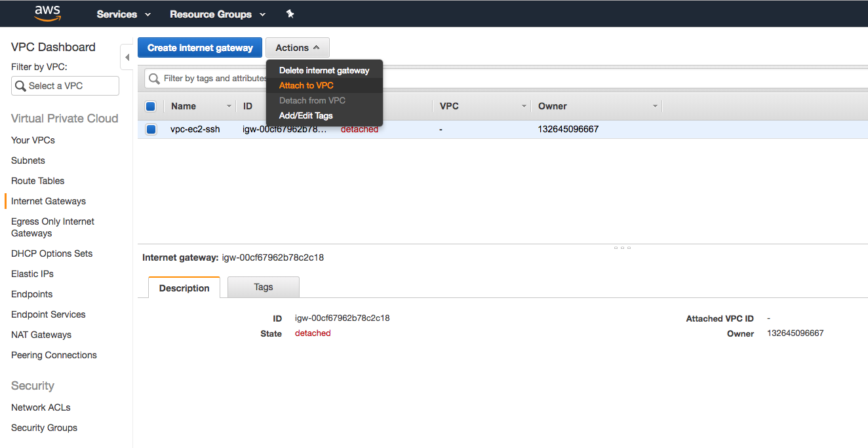Go to Your VPCs
The image size is (868, 448).
pos(33,140)
